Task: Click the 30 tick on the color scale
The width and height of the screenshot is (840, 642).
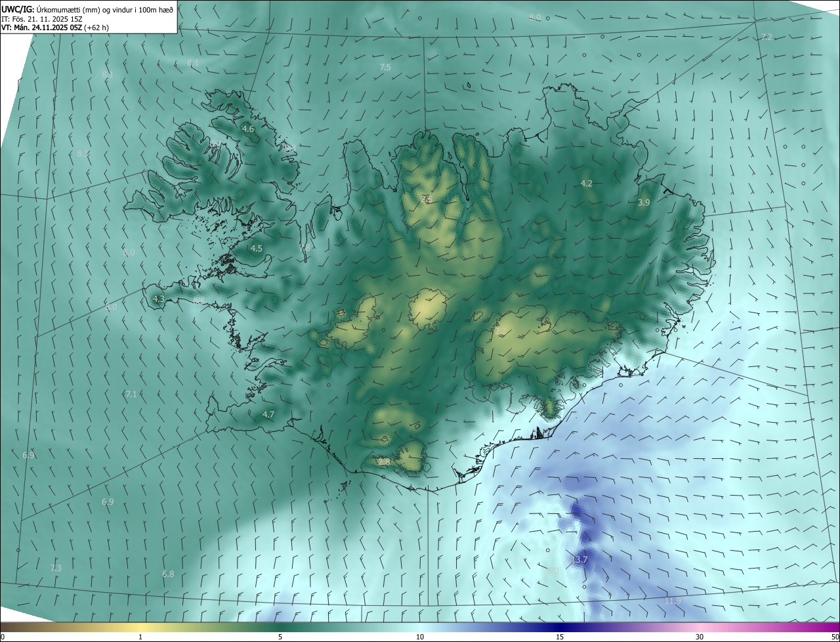Action: [x=700, y=637]
